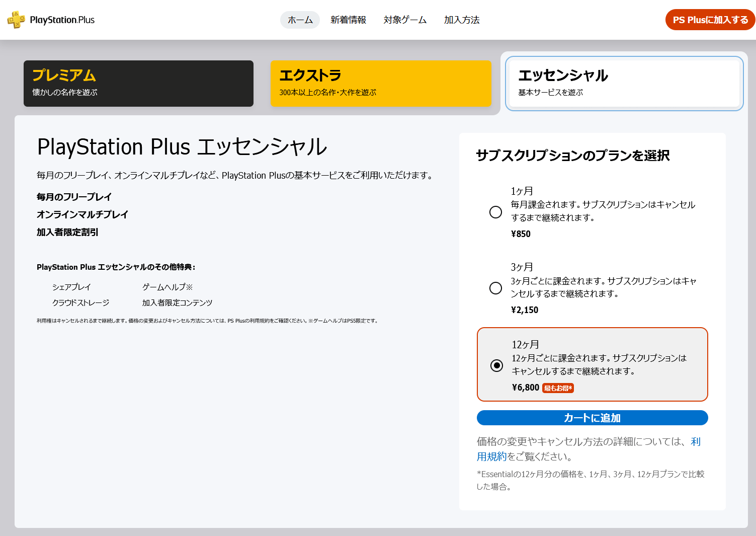This screenshot has height=536, width=756.
Task: Click the 毎月のフリープレイ feature text
Action: click(74, 197)
